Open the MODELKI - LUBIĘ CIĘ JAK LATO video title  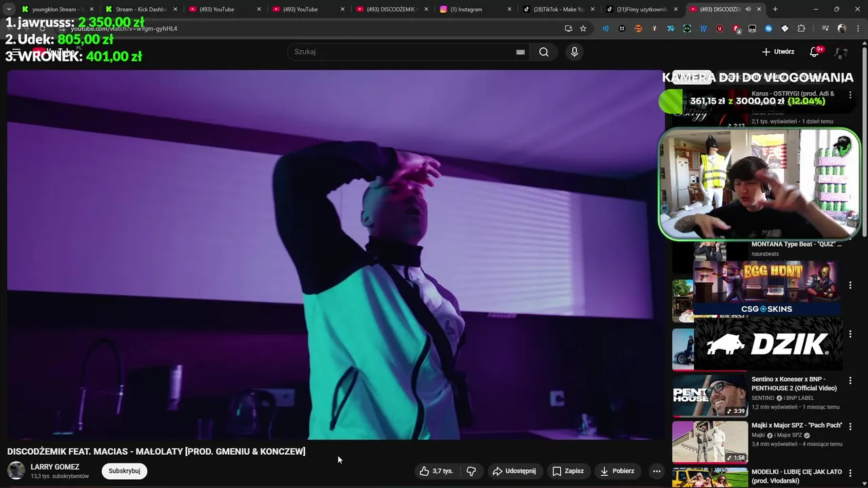[x=797, y=476]
